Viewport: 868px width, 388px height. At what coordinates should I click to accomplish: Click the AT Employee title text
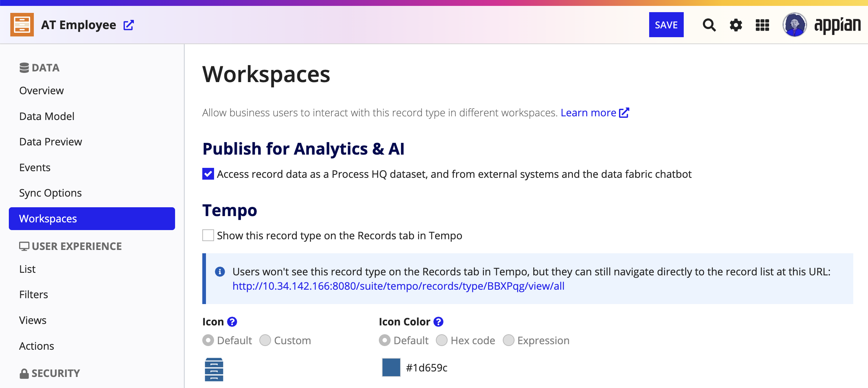click(x=79, y=25)
